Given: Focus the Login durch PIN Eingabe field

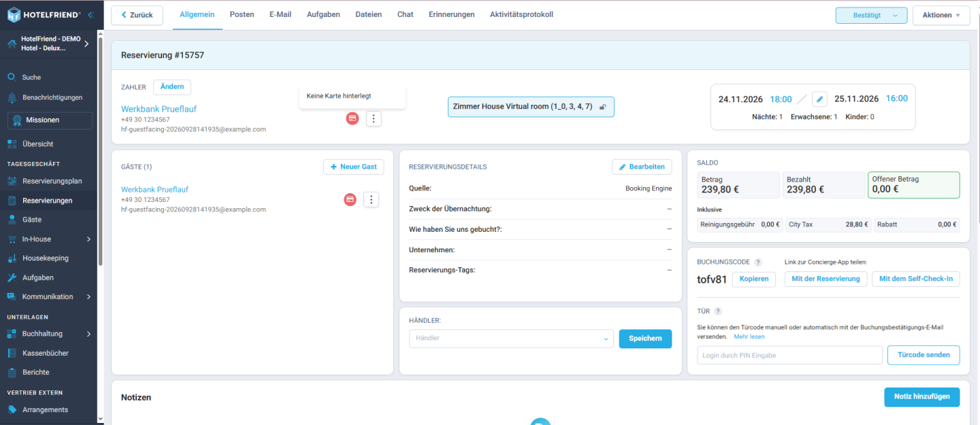Looking at the screenshot, I should click(789, 355).
